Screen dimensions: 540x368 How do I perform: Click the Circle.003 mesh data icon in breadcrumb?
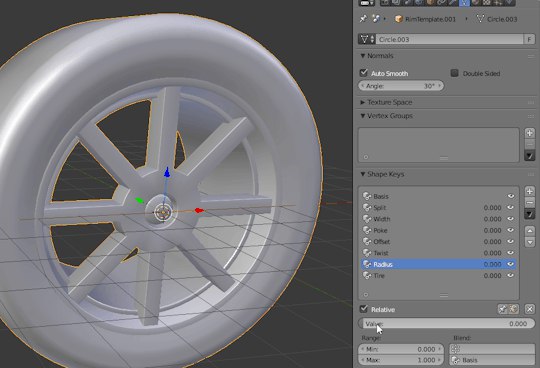coord(480,19)
